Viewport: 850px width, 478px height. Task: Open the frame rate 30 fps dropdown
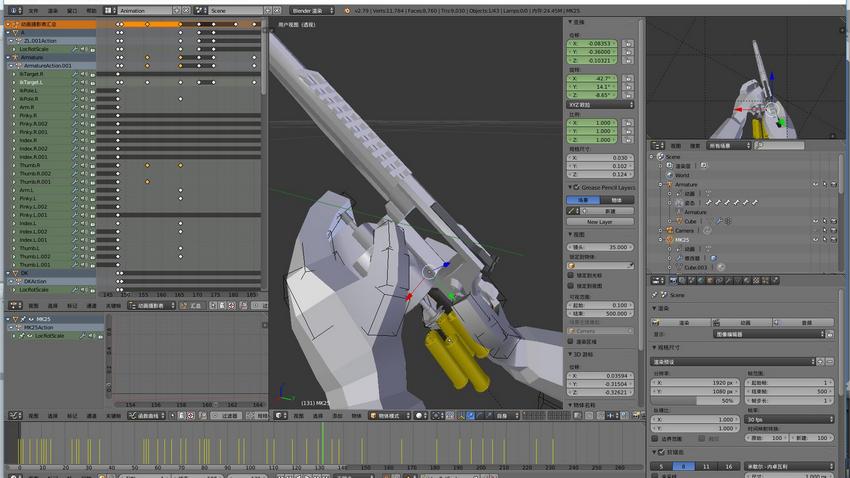coord(789,419)
